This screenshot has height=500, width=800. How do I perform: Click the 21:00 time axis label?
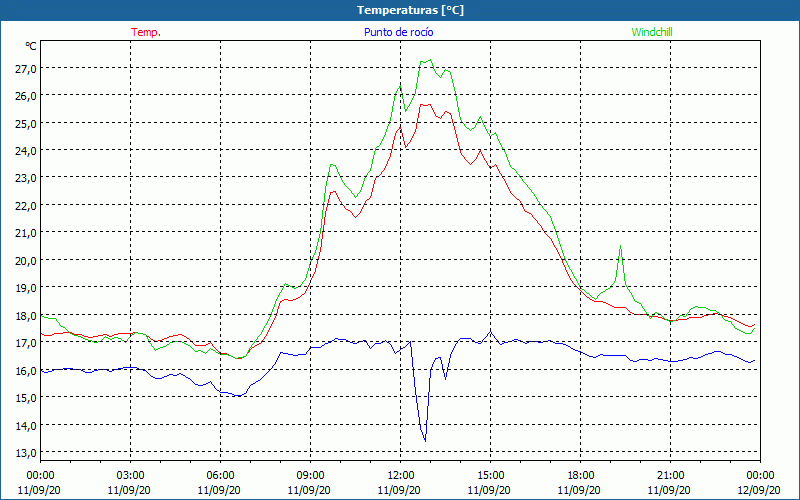point(670,476)
